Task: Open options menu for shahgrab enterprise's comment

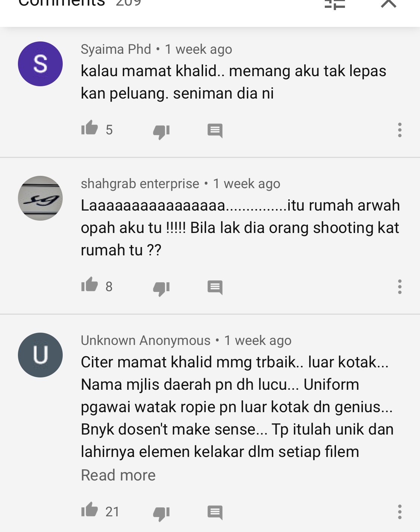Action: (x=399, y=287)
